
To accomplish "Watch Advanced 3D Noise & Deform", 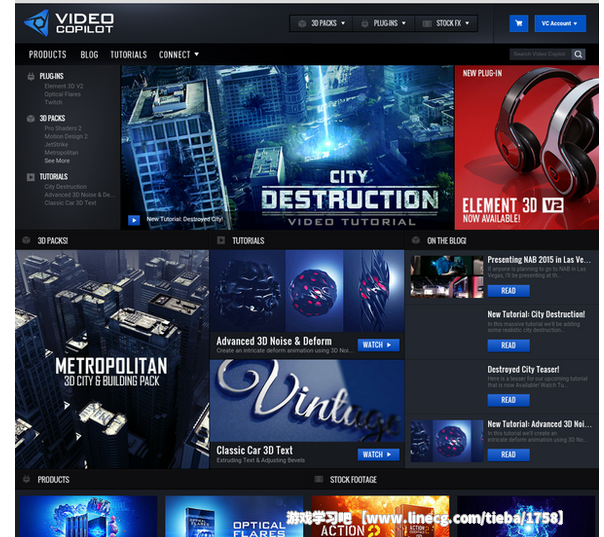I will pyautogui.click(x=378, y=345).
